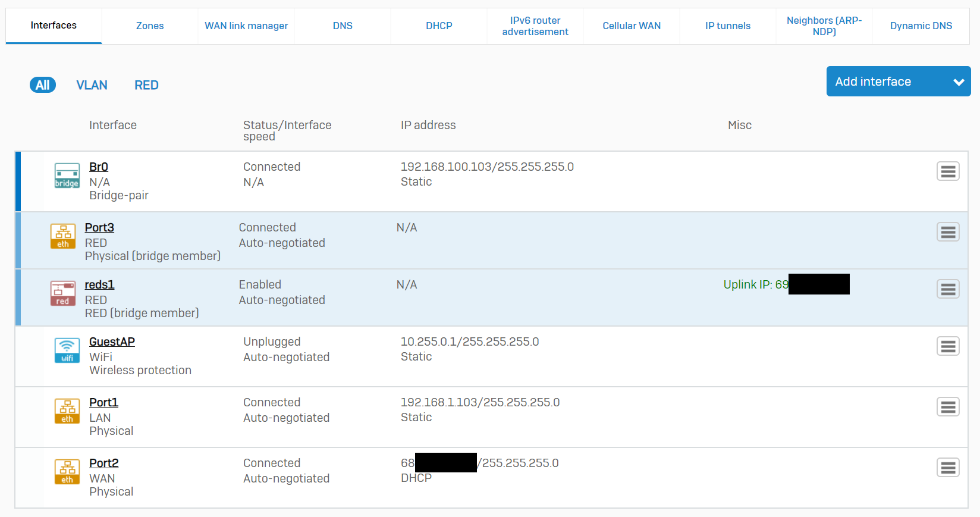980x517 pixels.
Task: Click the IP address column header
Action: 428,125
